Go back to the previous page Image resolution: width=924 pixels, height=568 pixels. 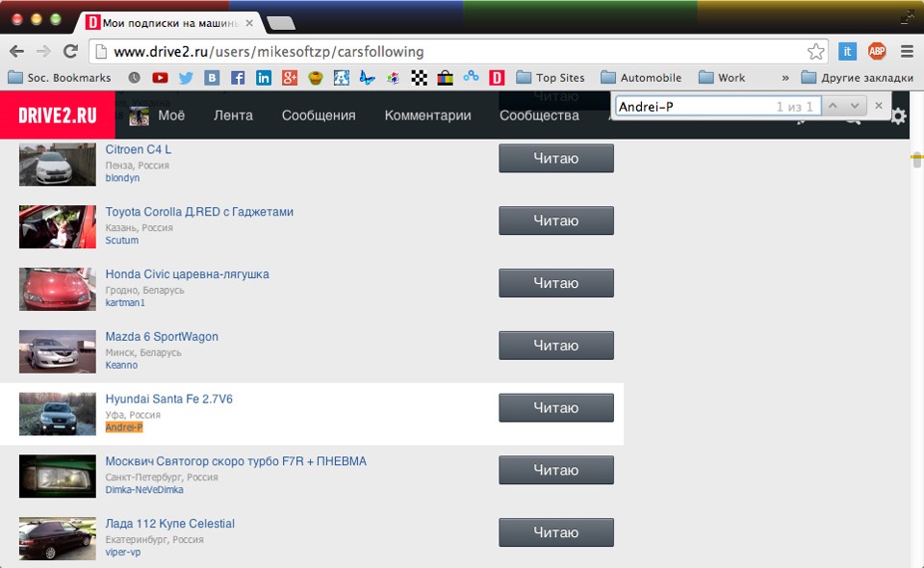(17, 52)
